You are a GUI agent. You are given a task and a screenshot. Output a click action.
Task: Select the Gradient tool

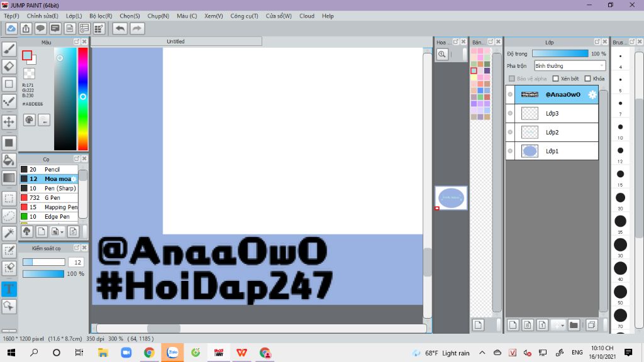click(x=9, y=178)
